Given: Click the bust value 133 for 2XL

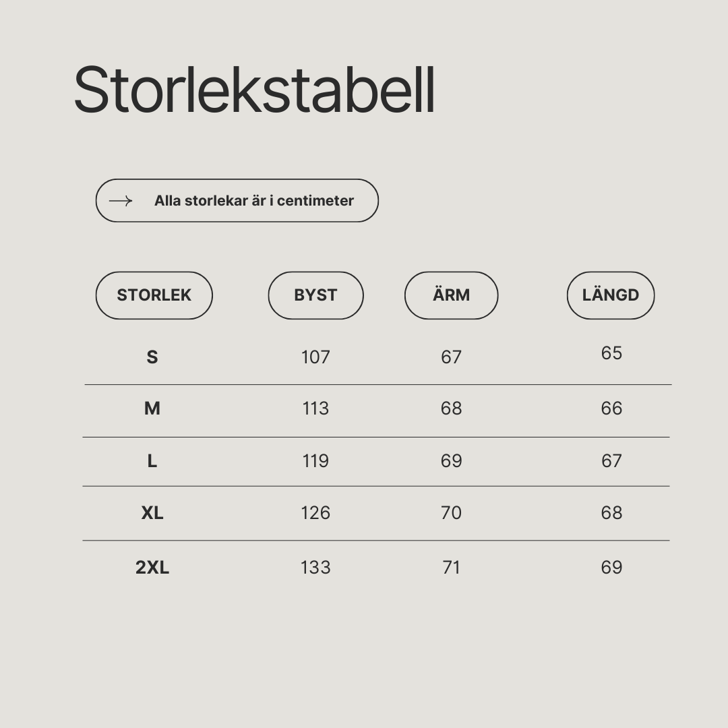Looking at the screenshot, I should pyautogui.click(x=315, y=568).
